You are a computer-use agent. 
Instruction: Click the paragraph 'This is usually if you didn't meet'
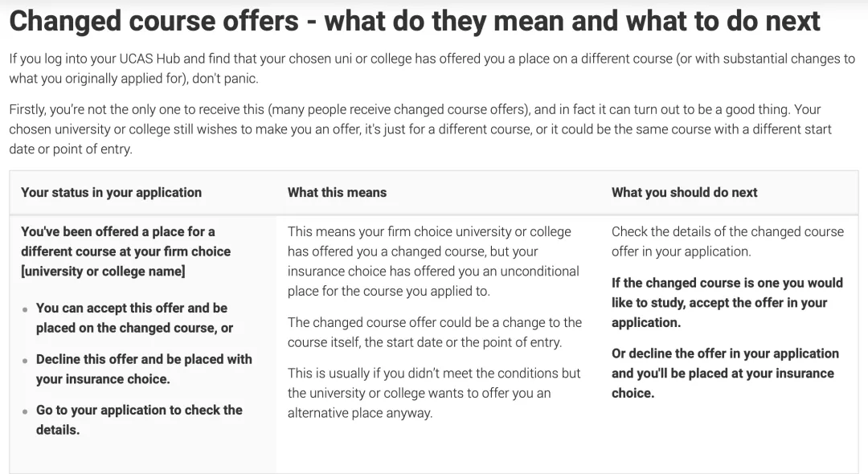(434, 393)
